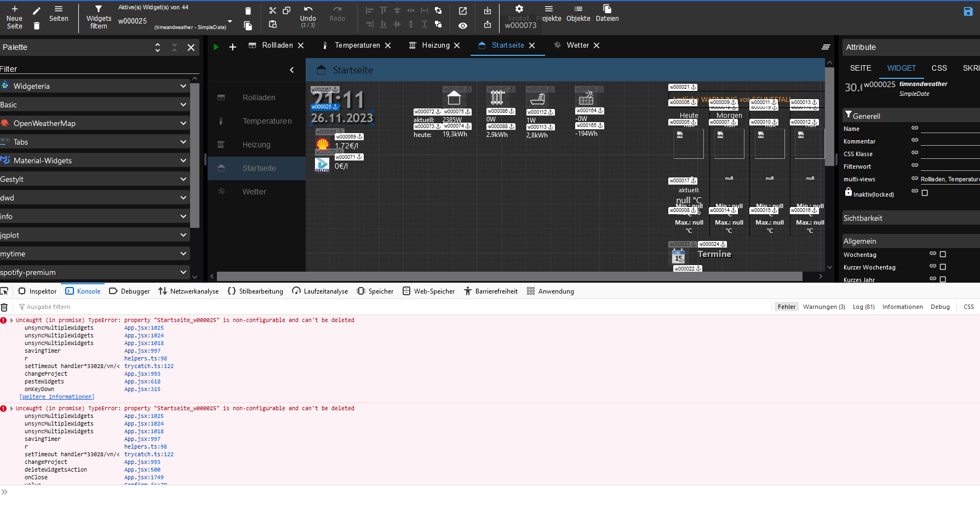The image size is (980, 505).
Task: Open the Seiten list
Action: click(x=59, y=13)
